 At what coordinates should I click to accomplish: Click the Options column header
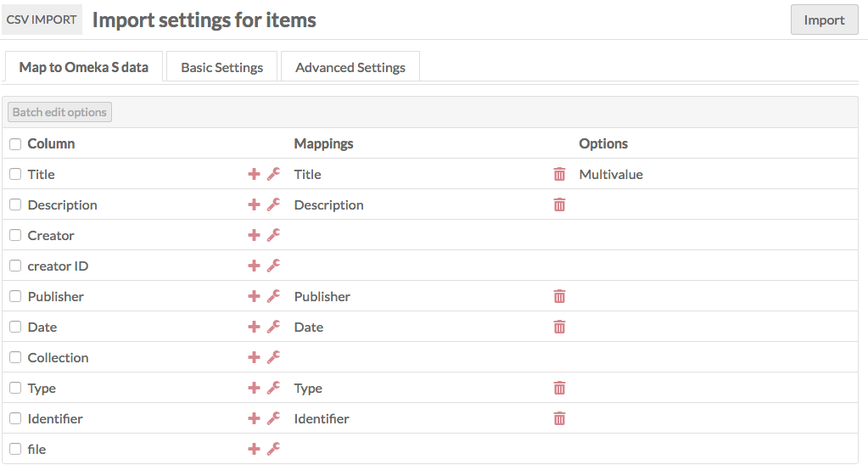tap(603, 144)
